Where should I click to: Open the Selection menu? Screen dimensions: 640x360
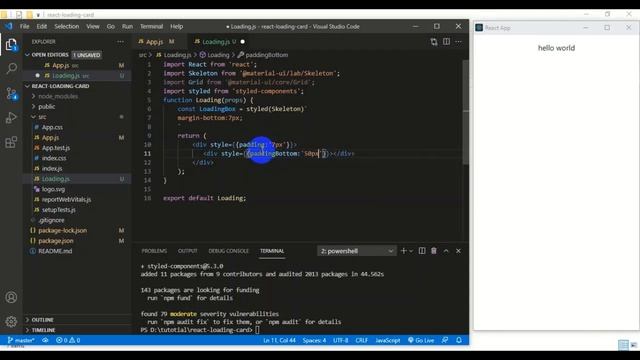[x=67, y=27]
